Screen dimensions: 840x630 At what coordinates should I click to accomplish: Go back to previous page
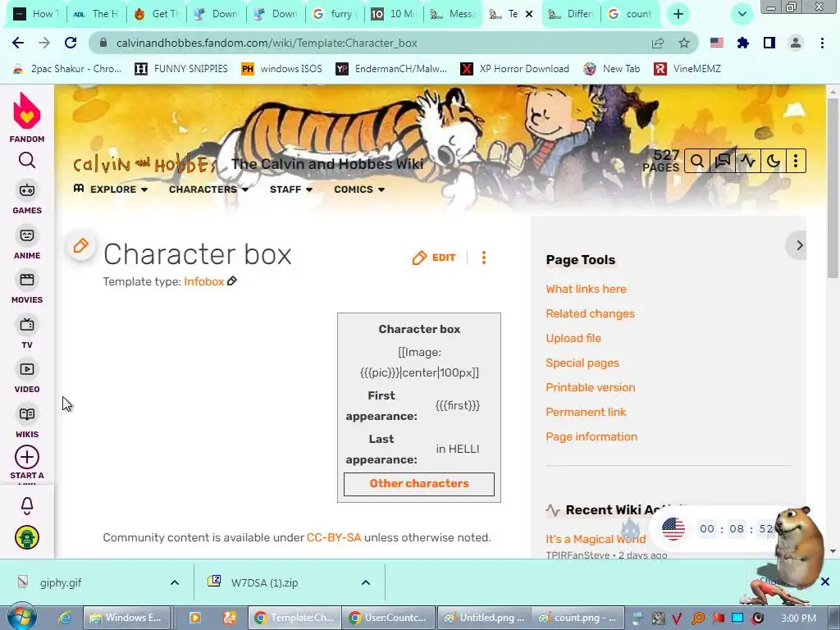click(x=18, y=43)
